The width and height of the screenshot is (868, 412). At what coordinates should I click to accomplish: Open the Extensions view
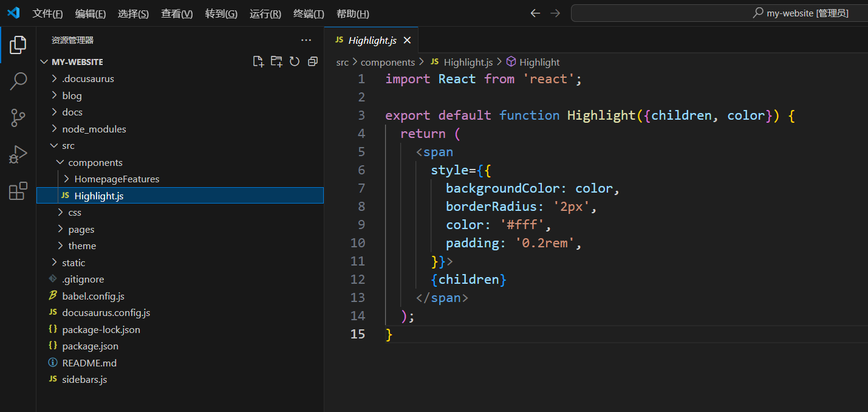click(18, 191)
